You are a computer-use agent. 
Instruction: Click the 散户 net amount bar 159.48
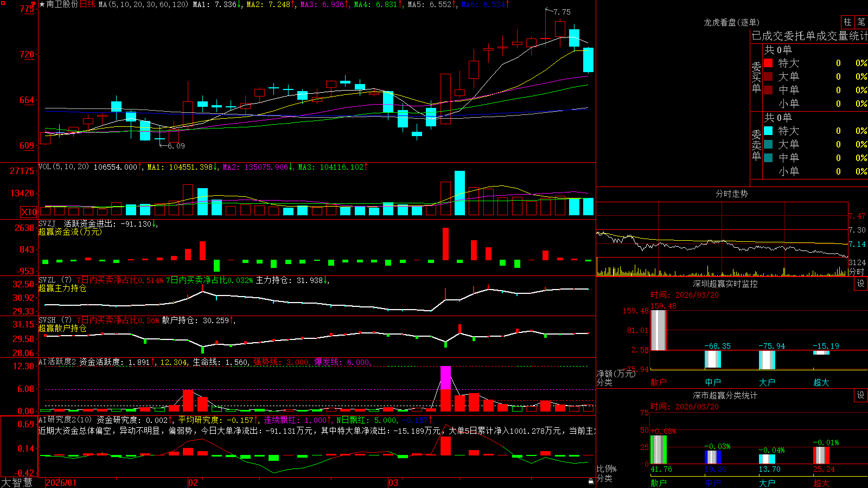coord(658,330)
